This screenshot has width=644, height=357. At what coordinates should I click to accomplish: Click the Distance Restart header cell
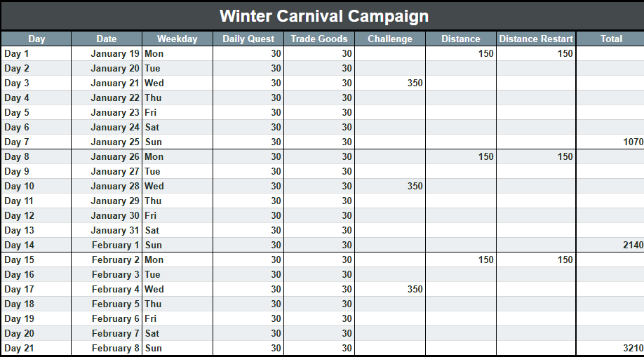point(535,39)
